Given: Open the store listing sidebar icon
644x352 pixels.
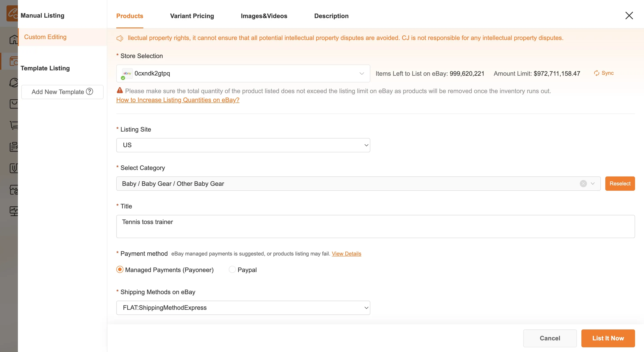Looking at the screenshot, I should coord(14,61).
